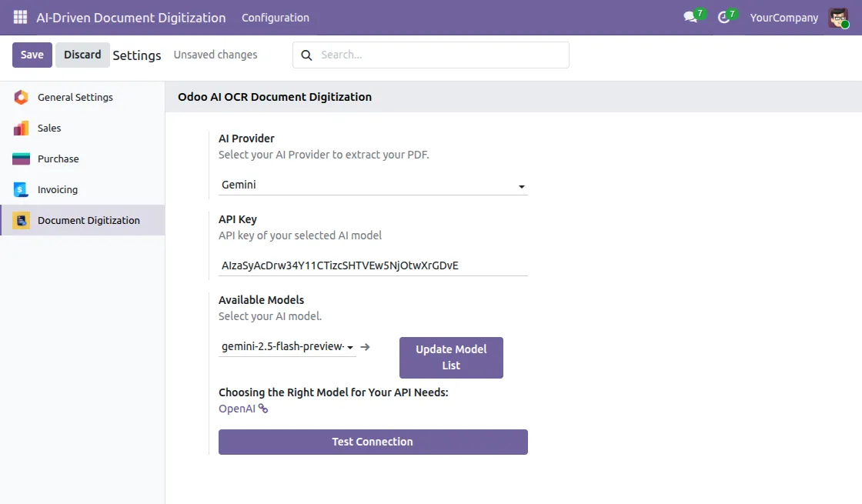Click the Document Digitization sidebar icon
This screenshot has width=862, height=504.
point(21,220)
